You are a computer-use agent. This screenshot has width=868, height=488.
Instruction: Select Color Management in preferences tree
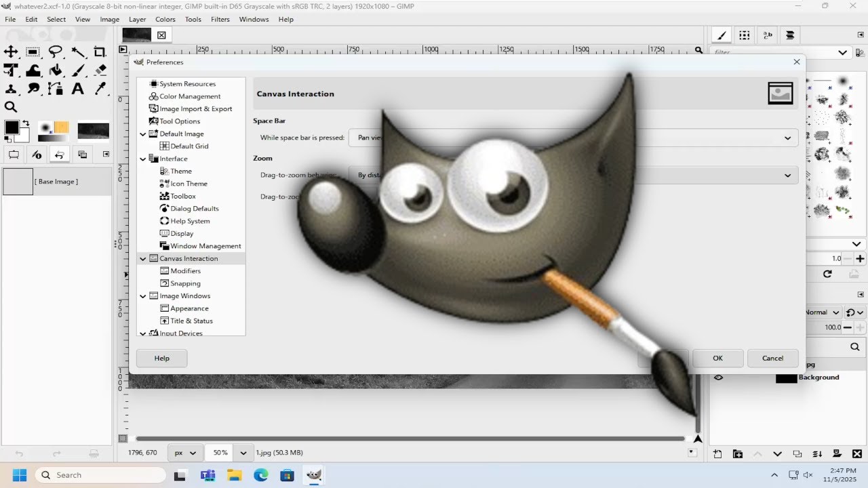coord(190,96)
